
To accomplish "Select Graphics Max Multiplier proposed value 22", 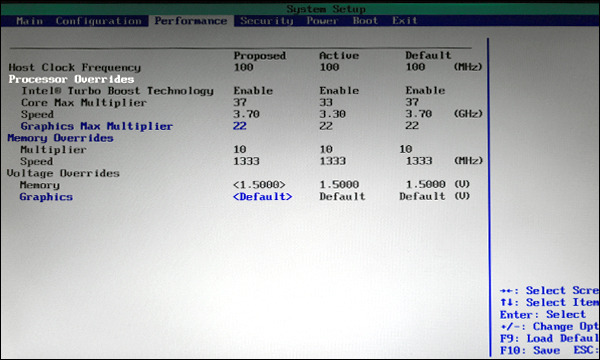I will [x=240, y=126].
